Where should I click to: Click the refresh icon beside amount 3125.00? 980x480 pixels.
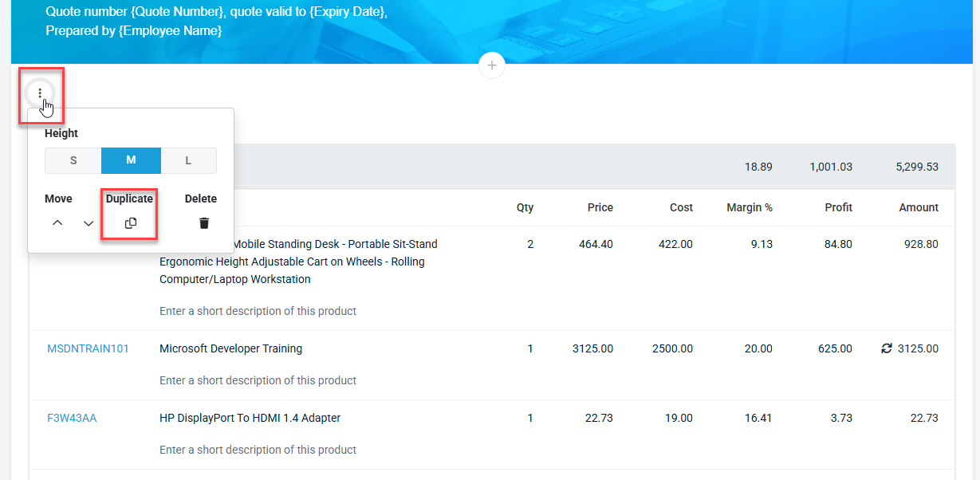point(886,348)
